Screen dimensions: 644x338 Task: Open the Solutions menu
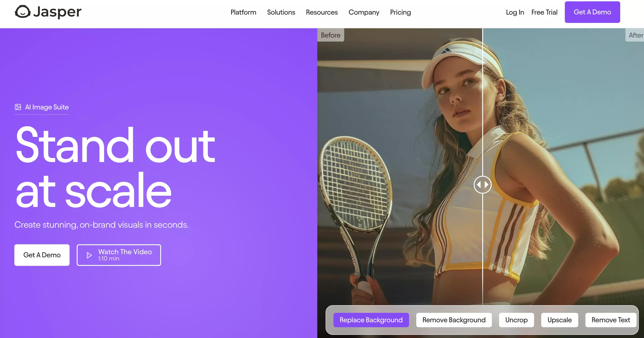click(281, 12)
